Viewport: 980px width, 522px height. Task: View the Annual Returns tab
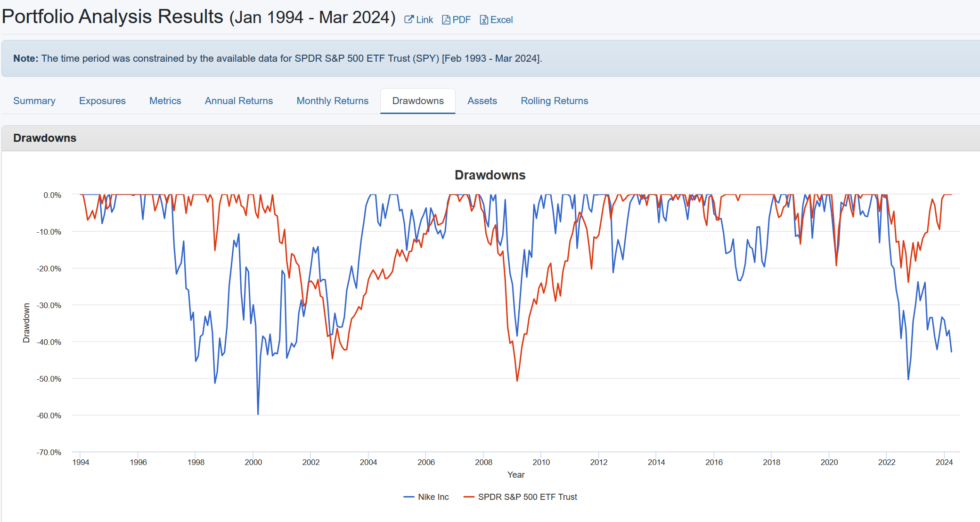[x=239, y=101]
